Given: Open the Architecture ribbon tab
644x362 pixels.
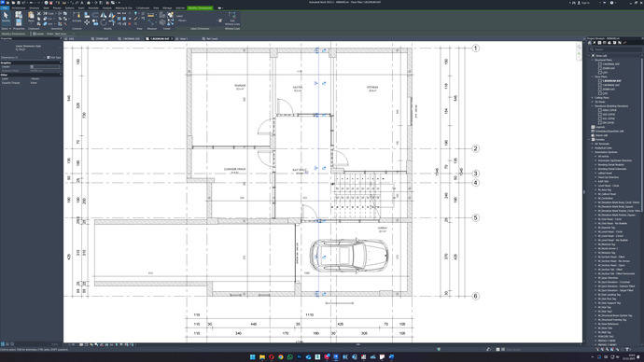Looking at the screenshot, I should pos(18,7).
